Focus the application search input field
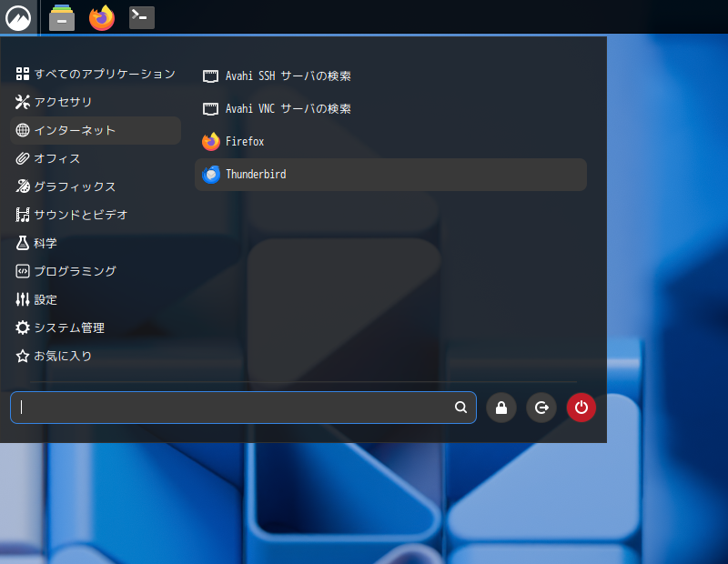This screenshot has height=564, width=728. coord(243,408)
